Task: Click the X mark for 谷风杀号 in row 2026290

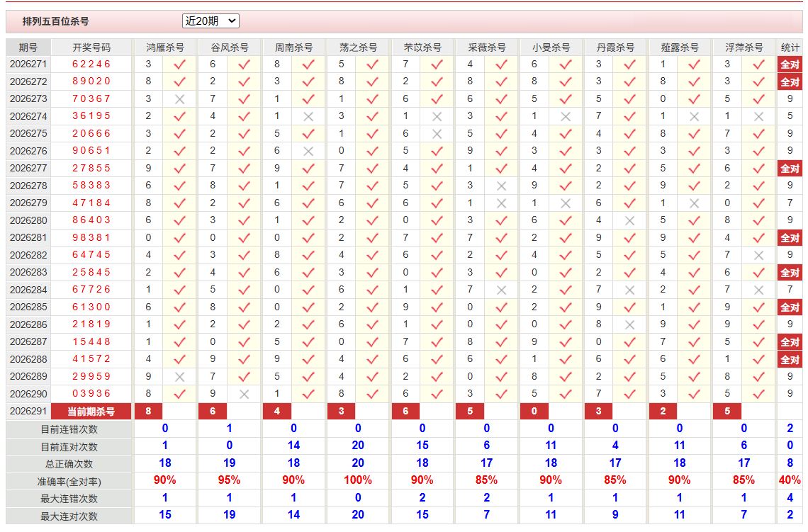Action: (x=245, y=395)
